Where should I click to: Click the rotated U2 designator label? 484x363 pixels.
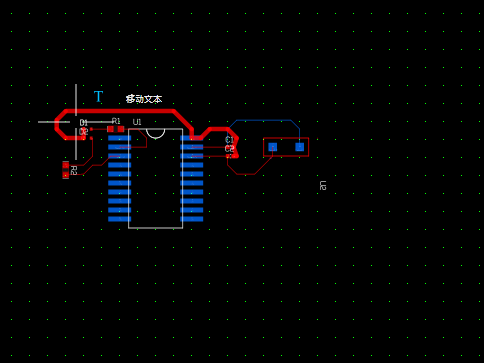[x=323, y=186]
